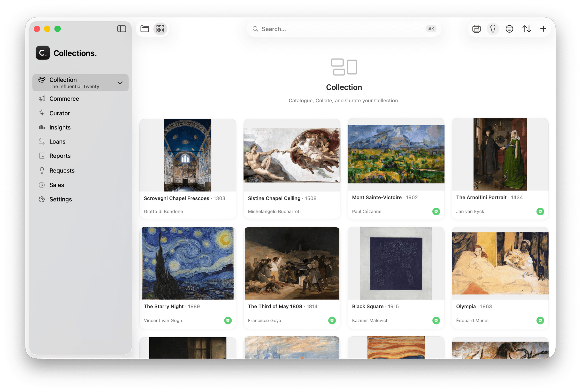Switch to folder view
581x392 pixels.
click(x=145, y=29)
